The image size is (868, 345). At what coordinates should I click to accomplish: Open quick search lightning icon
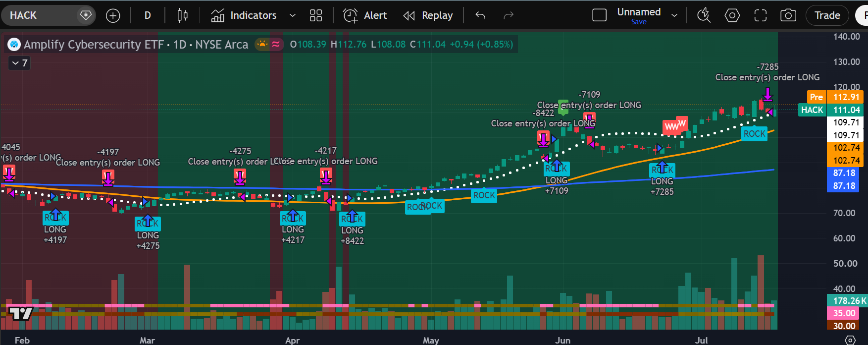[704, 16]
